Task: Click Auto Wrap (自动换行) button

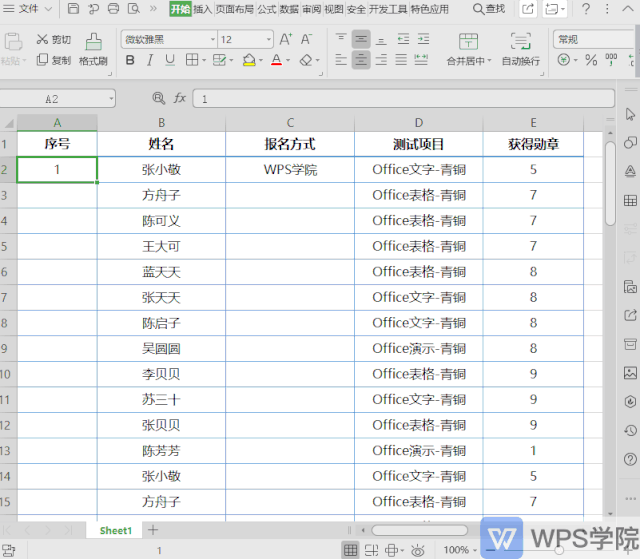Action: [x=521, y=50]
